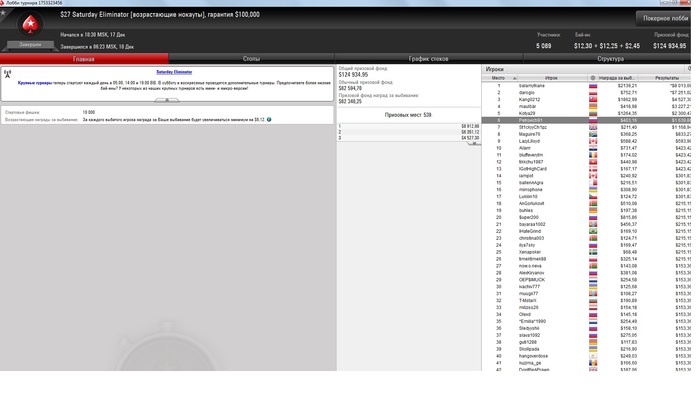Click the third-place prize $4 527,30 row
This screenshot has height=394, width=700.
click(x=408, y=138)
